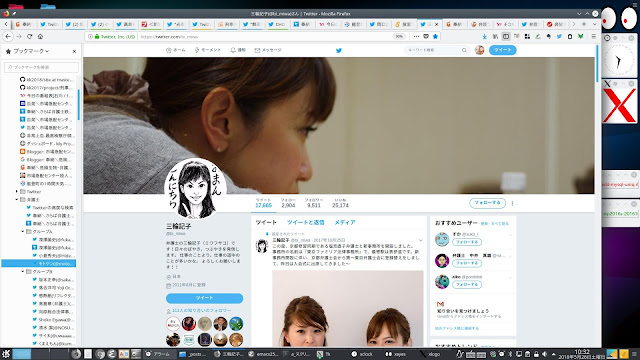Open メッセージ in the Twitter navigation
This screenshot has width=640, height=360.
[x=268, y=50]
